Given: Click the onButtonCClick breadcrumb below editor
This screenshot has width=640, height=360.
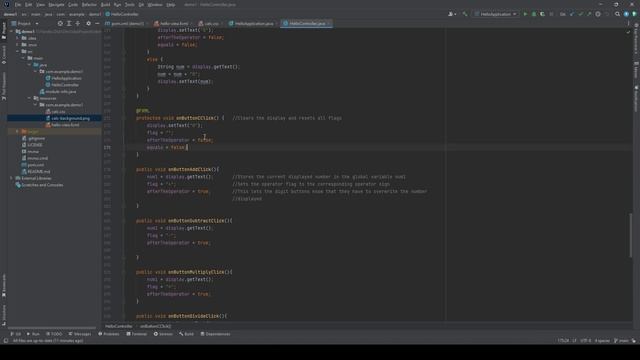Looking at the screenshot, I should coord(155,326).
